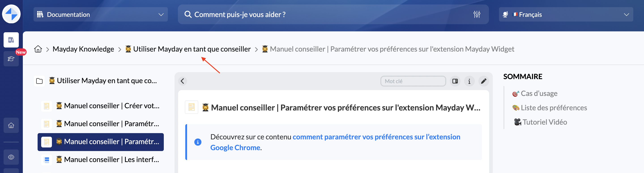The image size is (644, 173).
Task: Click the breadcrumb home icon
Action: (x=38, y=49)
